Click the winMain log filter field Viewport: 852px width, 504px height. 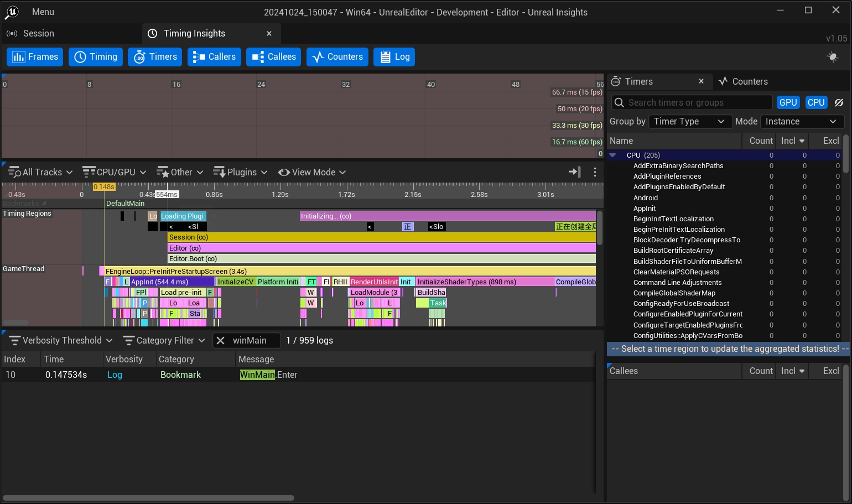246,341
